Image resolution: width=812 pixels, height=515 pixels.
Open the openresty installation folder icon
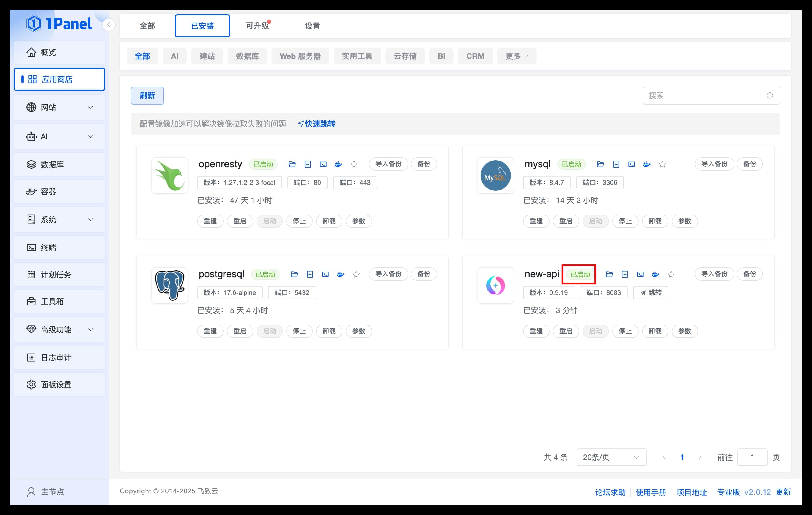coord(292,164)
